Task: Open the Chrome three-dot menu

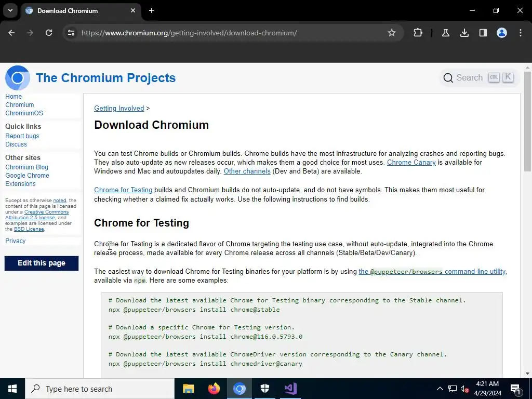Action: pyautogui.click(x=521, y=33)
